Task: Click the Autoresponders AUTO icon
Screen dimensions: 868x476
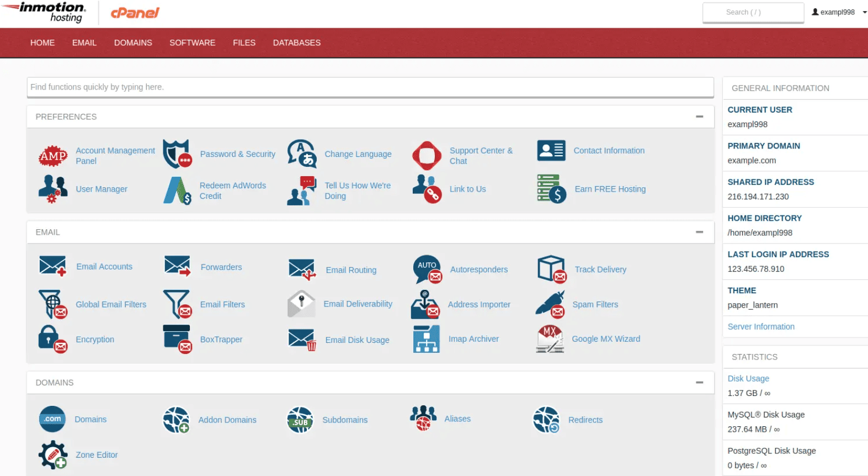Action: (x=427, y=269)
